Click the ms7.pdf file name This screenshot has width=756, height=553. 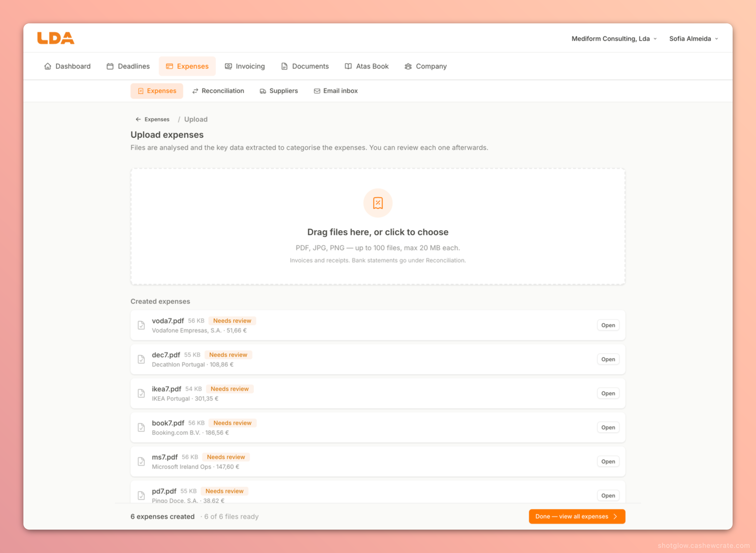pyautogui.click(x=165, y=457)
